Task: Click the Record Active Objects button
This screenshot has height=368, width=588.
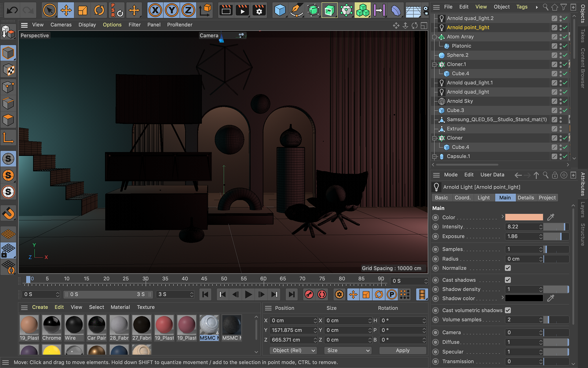Action: coord(309,295)
